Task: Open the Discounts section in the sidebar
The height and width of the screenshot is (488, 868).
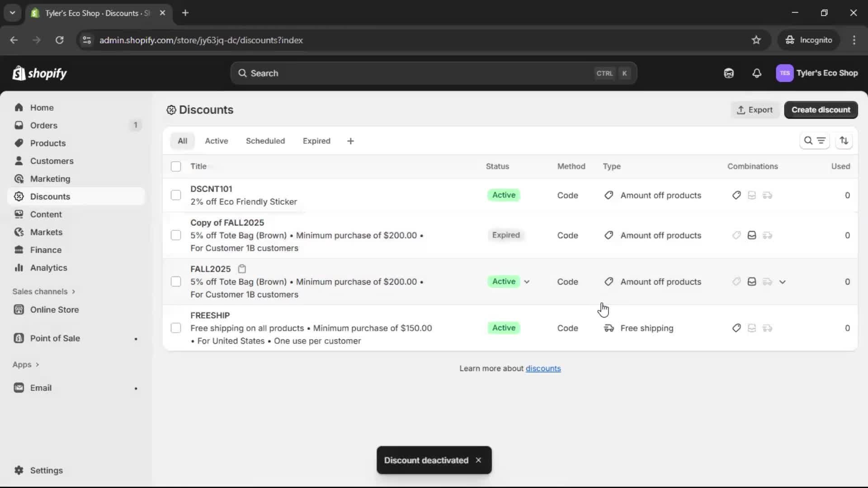Action: pos(51,197)
